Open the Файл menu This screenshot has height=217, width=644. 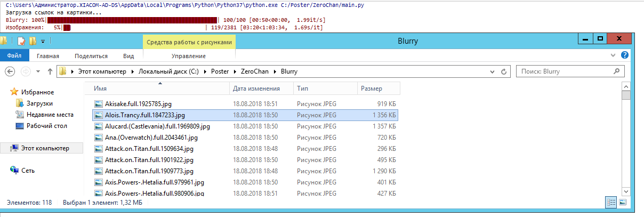click(14, 56)
